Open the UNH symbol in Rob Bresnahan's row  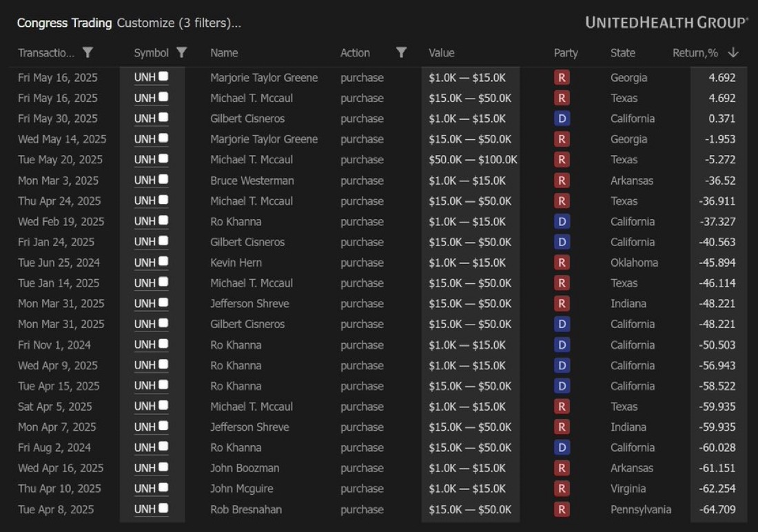coord(145,510)
